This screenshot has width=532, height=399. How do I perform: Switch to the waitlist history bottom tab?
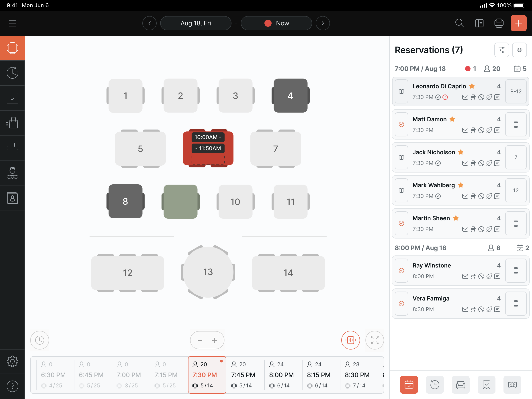tap(435, 385)
